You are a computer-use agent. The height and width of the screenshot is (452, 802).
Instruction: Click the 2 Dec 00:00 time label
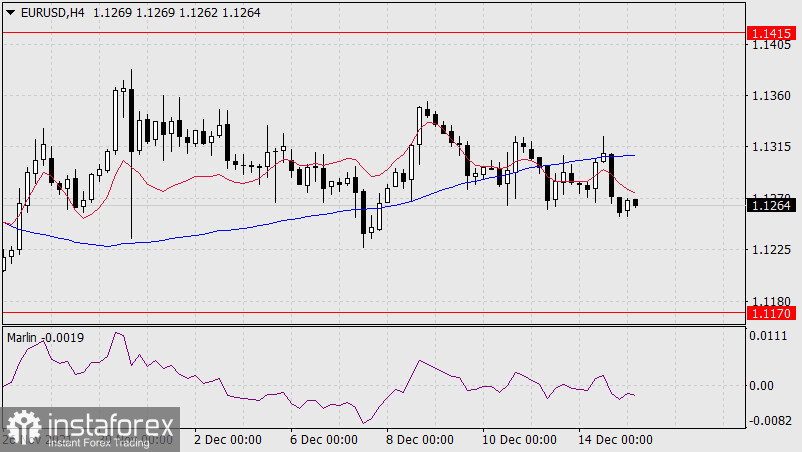(227, 439)
